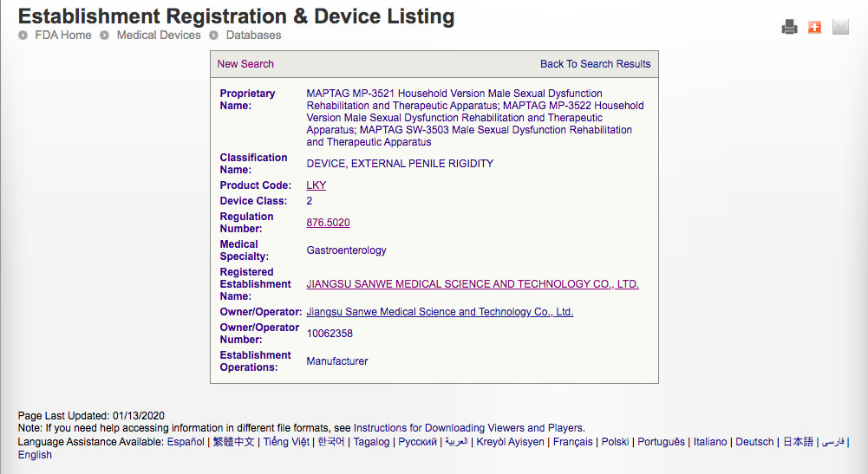Open Instructions for Downloading Viewers and Players

click(468, 428)
